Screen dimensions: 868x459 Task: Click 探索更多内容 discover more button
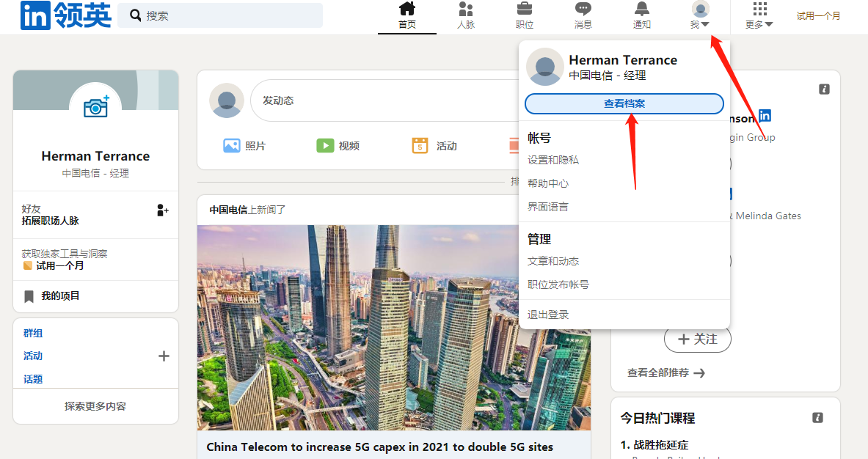click(96, 406)
